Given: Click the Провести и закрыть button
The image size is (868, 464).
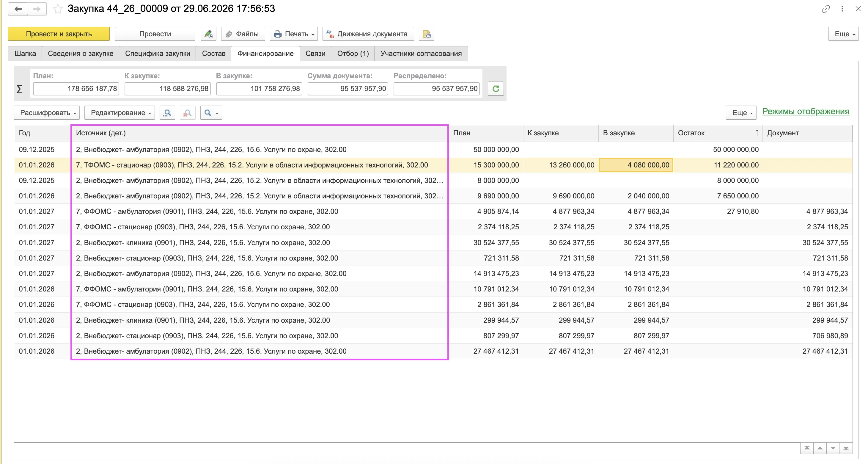Looking at the screenshot, I should point(59,34).
